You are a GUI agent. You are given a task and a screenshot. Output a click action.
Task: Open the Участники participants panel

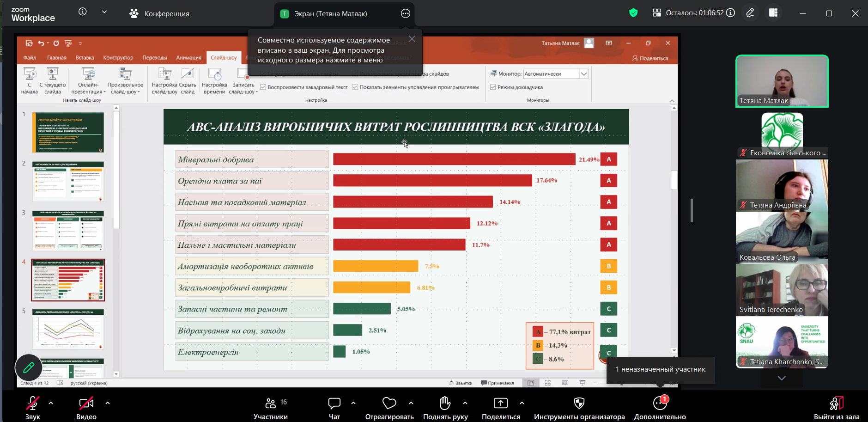point(270,404)
